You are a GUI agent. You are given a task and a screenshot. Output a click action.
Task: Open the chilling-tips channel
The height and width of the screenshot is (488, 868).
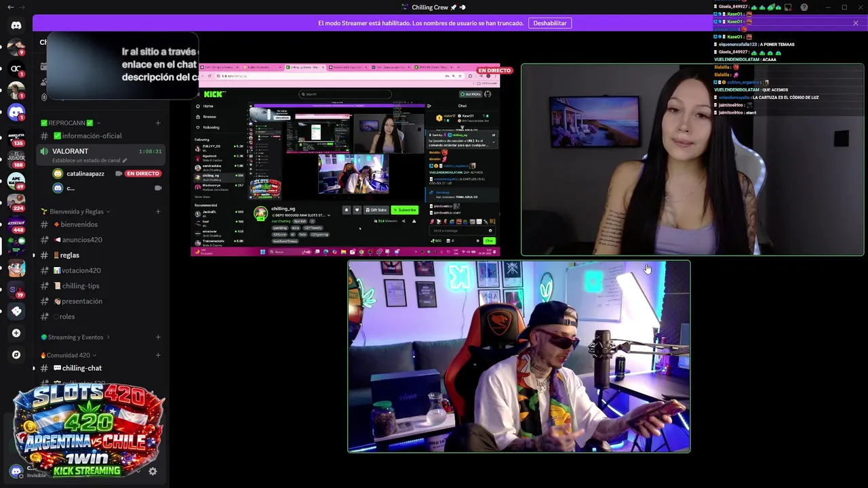point(99,286)
